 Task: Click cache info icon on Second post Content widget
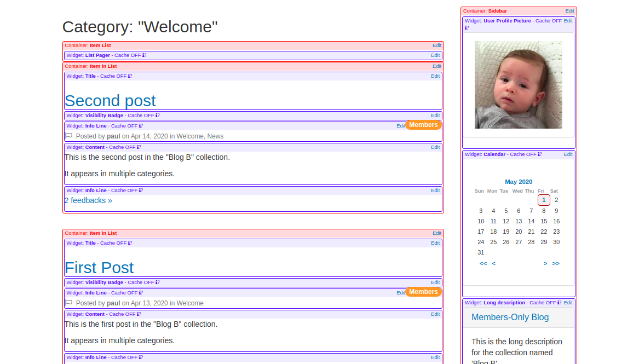(139, 147)
